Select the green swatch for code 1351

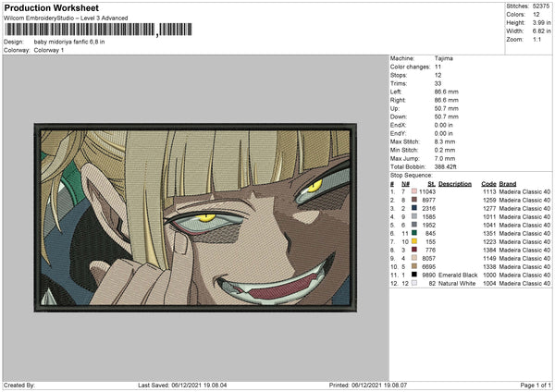[414, 233]
